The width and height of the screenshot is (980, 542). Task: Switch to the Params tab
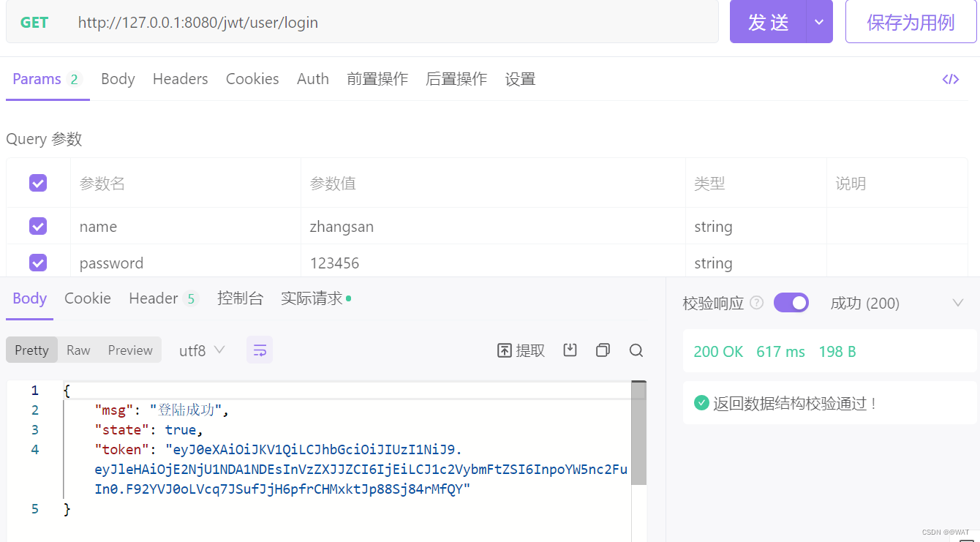47,79
